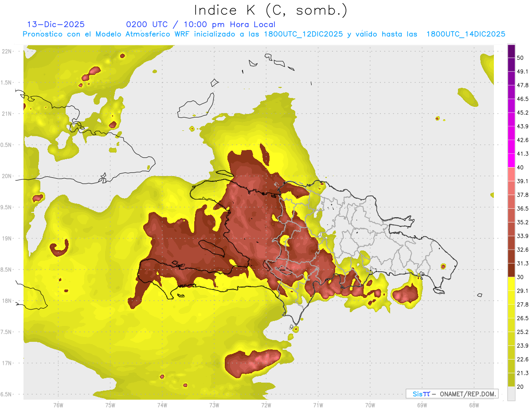Click the colorbar value '45.2'
This screenshot has width=532, height=411.
(523, 113)
